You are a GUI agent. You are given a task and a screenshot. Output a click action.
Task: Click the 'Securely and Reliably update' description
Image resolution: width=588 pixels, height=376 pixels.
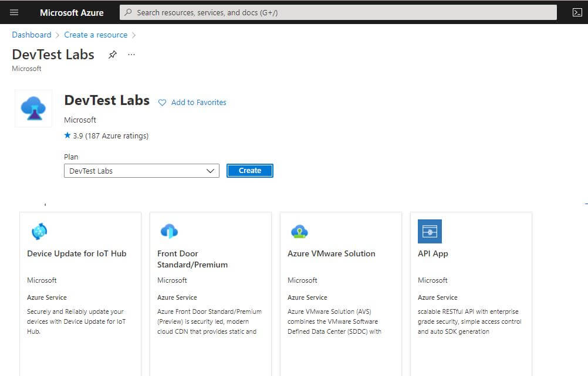(x=76, y=321)
